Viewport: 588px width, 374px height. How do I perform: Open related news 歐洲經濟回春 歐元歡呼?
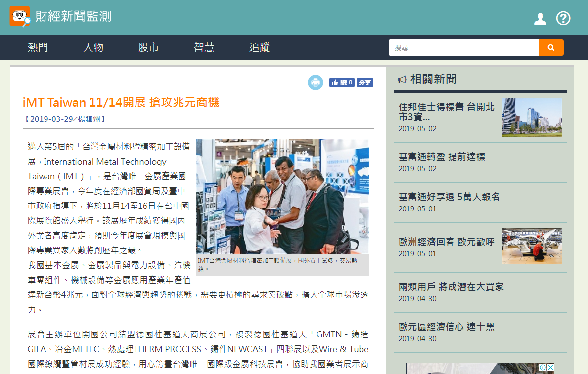click(446, 242)
